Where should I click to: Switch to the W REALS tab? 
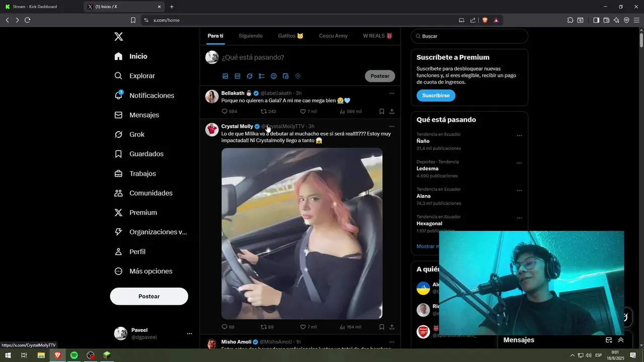[x=377, y=36]
